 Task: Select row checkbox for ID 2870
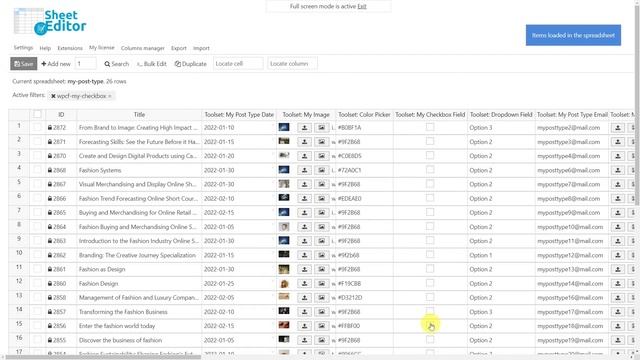click(x=37, y=156)
